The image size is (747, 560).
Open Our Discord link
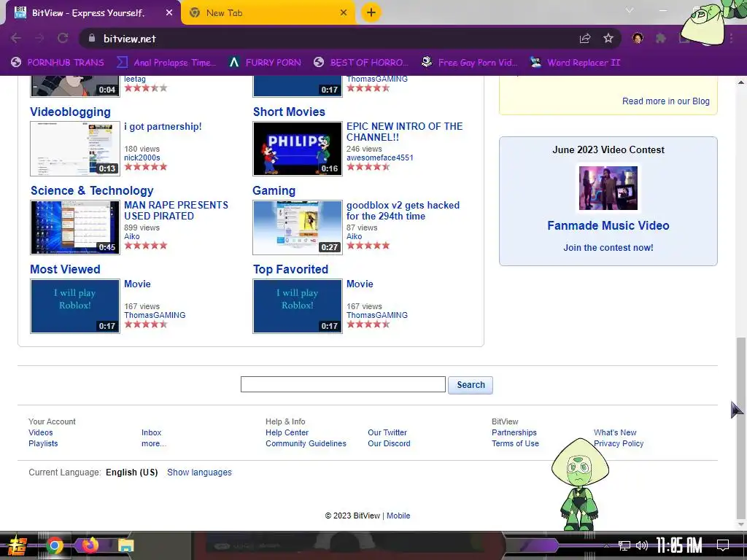(389, 443)
